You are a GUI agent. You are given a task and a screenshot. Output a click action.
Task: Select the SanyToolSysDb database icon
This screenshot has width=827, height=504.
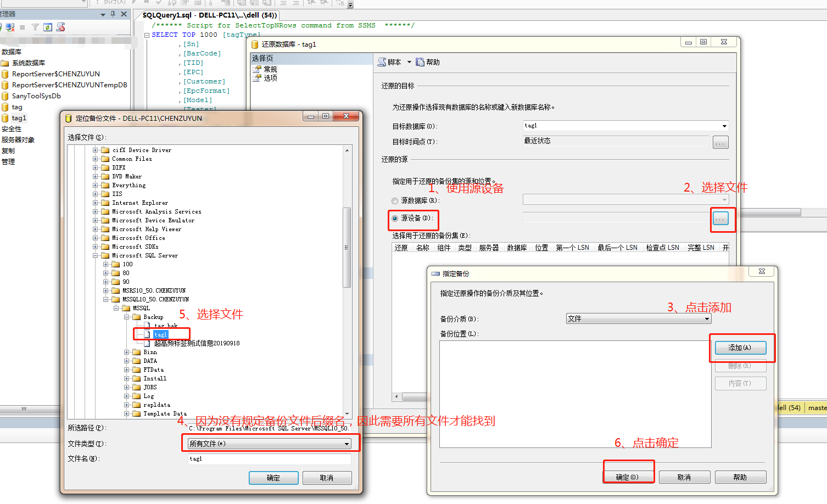pyautogui.click(x=5, y=96)
